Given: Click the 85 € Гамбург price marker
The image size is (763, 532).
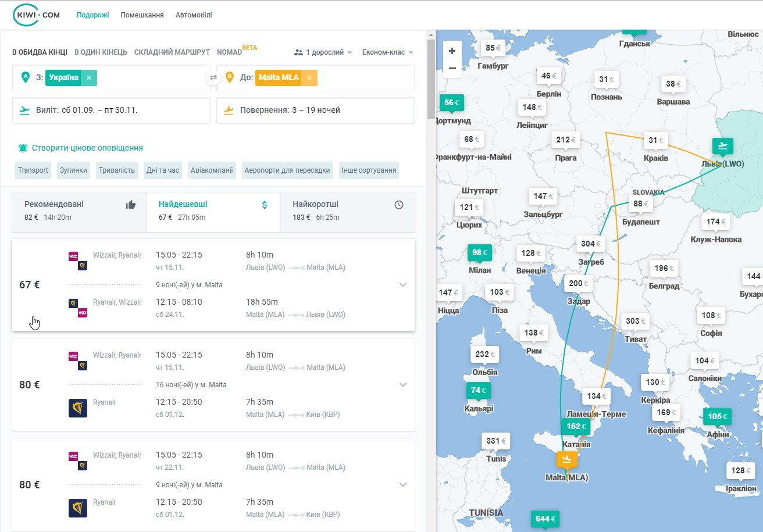Looking at the screenshot, I should 493,48.
